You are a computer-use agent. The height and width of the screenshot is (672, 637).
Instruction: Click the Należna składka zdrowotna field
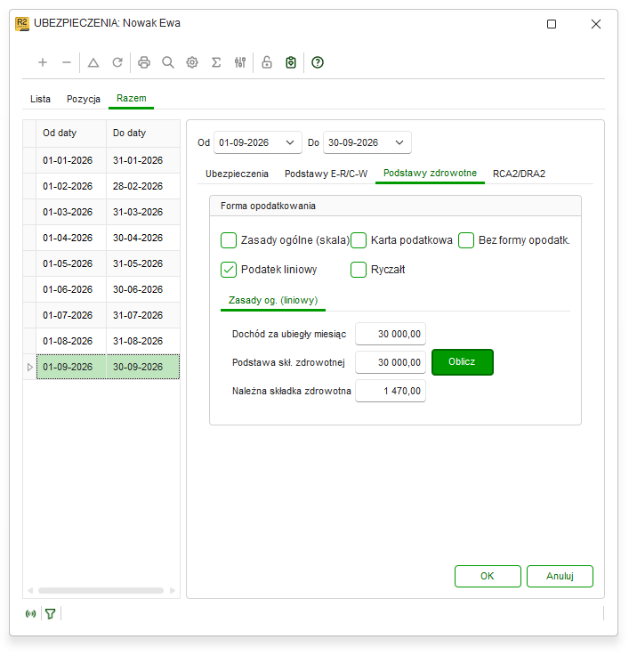tap(391, 391)
